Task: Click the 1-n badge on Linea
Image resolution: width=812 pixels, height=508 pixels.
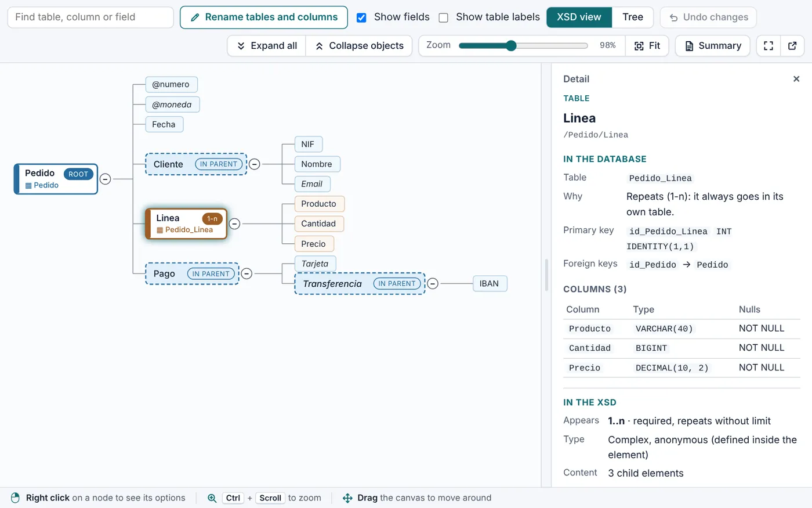Action: [212, 219]
